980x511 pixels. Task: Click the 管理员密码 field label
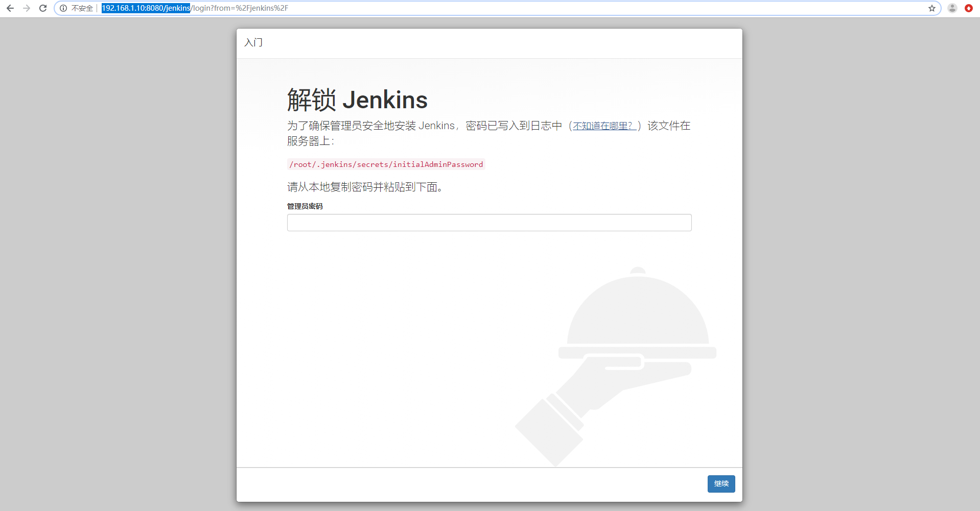click(305, 206)
